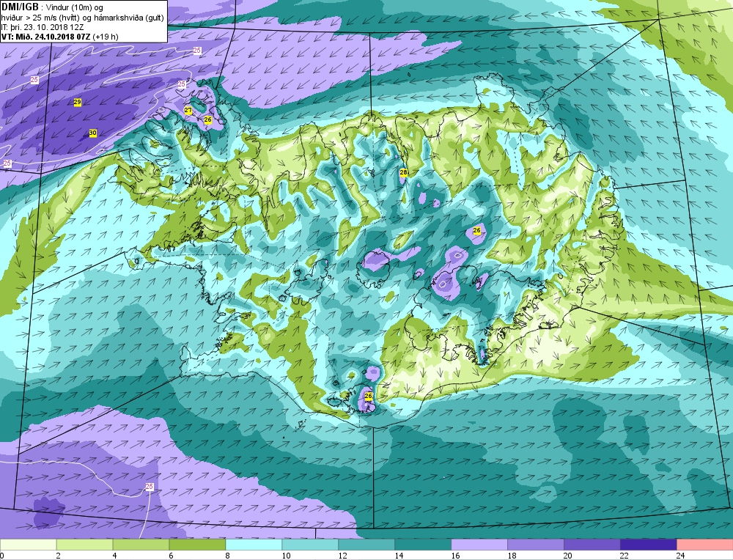Select the light cyan 8–10 m/s legend swatch
Viewport: 733px width, 560px height.
coord(254,545)
